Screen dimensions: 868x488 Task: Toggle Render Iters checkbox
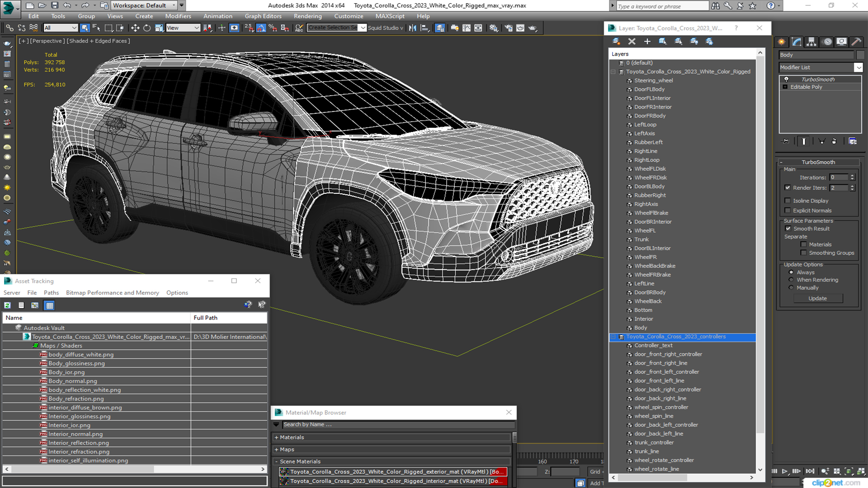coord(788,188)
